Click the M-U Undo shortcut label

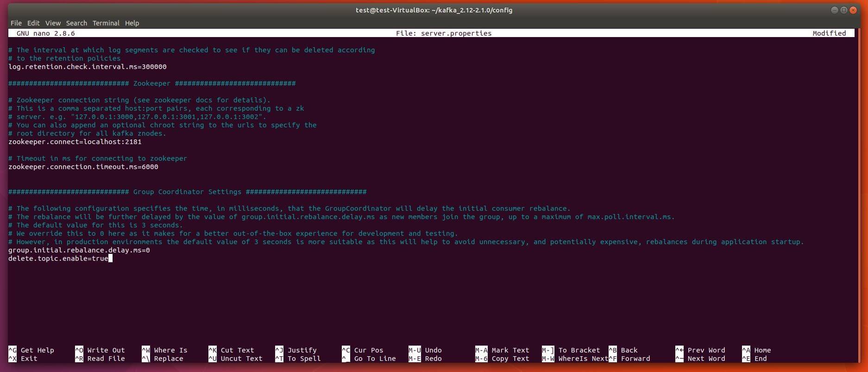(425, 350)
